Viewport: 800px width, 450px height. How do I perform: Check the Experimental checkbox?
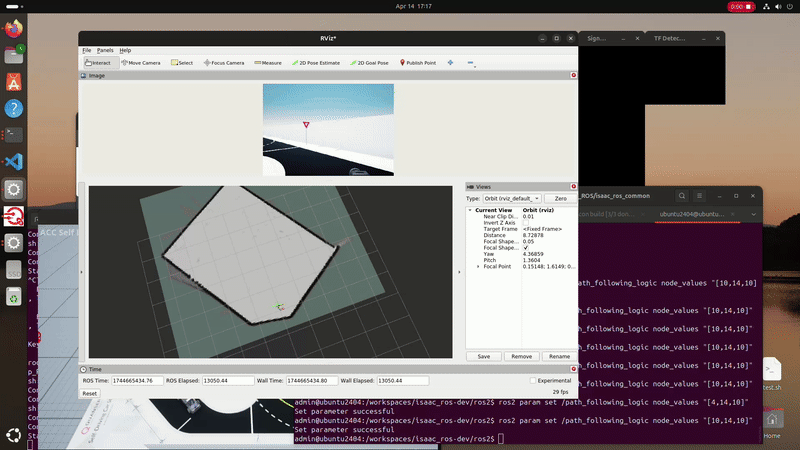pyautogui.click(x=533, y=381)
